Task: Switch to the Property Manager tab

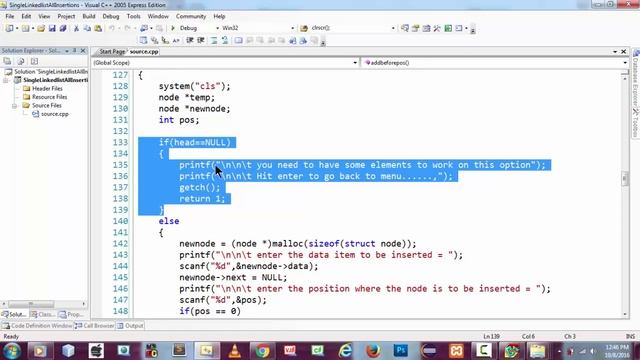Action: (x=71, y=314)
